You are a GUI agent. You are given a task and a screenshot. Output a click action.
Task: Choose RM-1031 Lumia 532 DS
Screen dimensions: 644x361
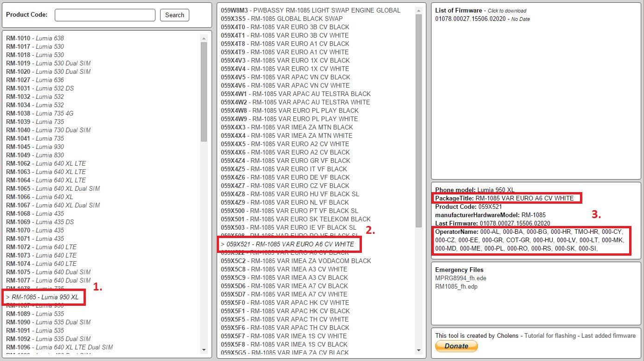[40, 88]
